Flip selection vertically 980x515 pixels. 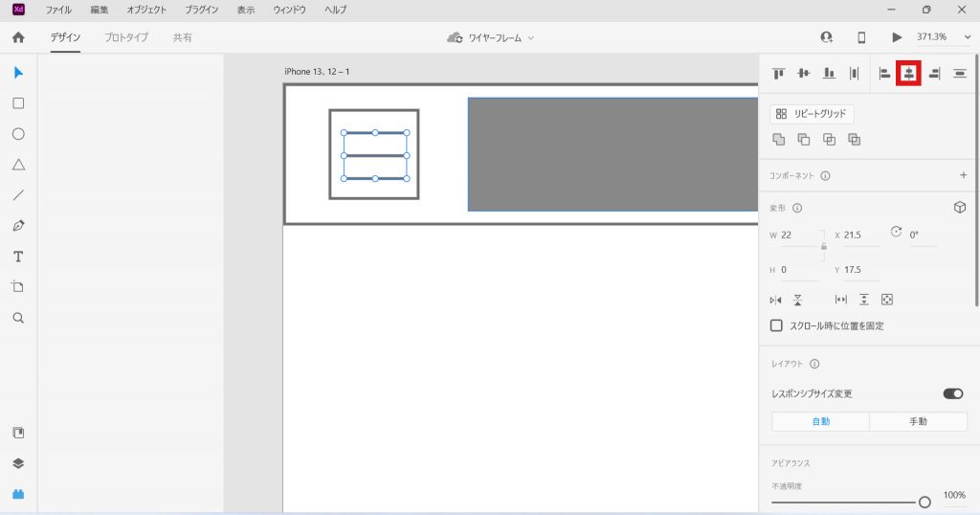coord(798,300)
